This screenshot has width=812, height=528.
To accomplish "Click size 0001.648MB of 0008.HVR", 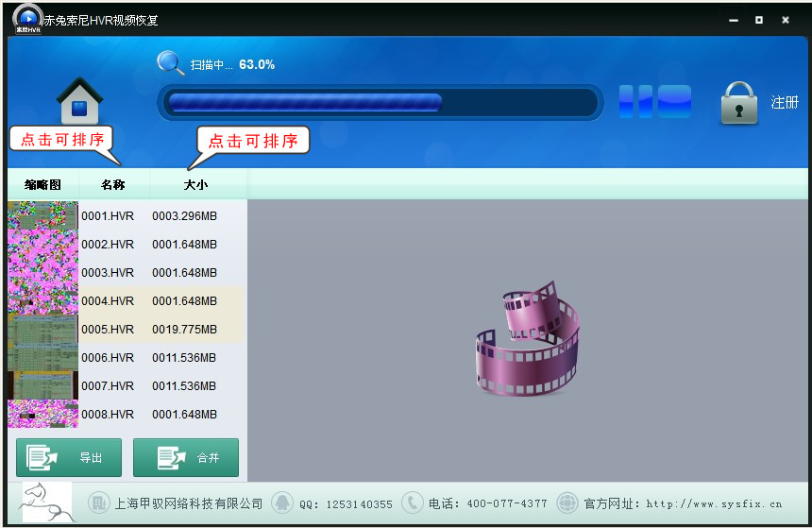I will pos(184,415).
